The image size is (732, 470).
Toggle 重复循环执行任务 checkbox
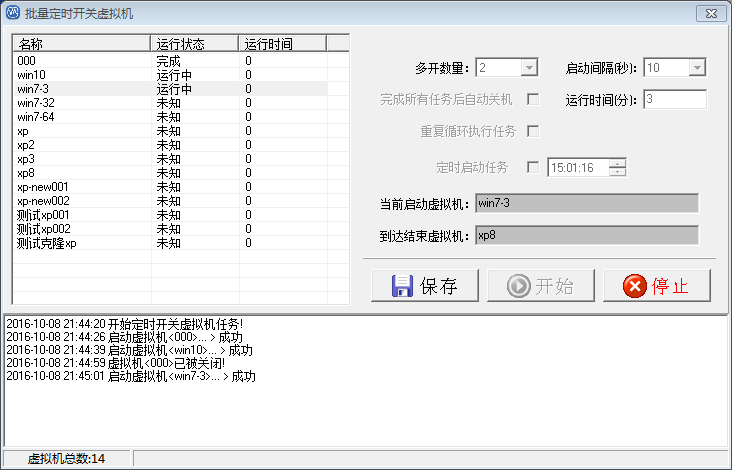click(533, 131)
